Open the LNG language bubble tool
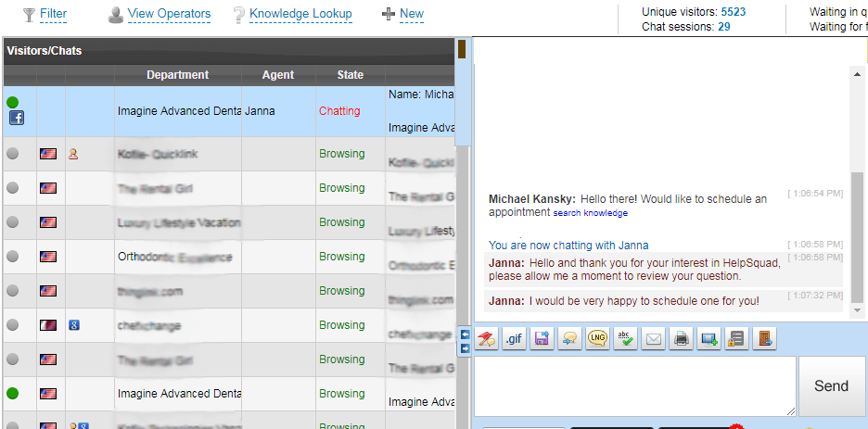Image resolution: width=868 pixels, height=429 pixels. [x=597, y=339]
